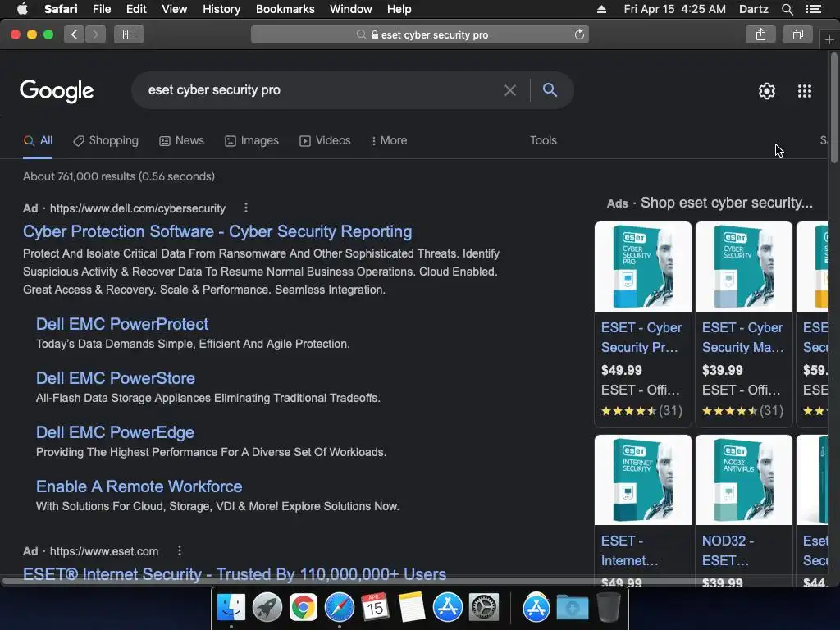Click inside the Google search field
840x630 pixels.
tap(322, 90)
